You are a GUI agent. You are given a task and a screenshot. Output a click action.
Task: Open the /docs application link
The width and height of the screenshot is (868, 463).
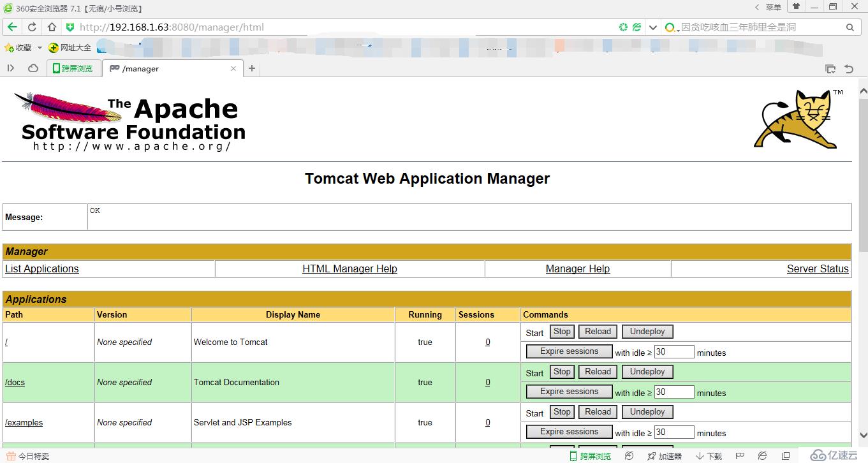coord(15,383)
